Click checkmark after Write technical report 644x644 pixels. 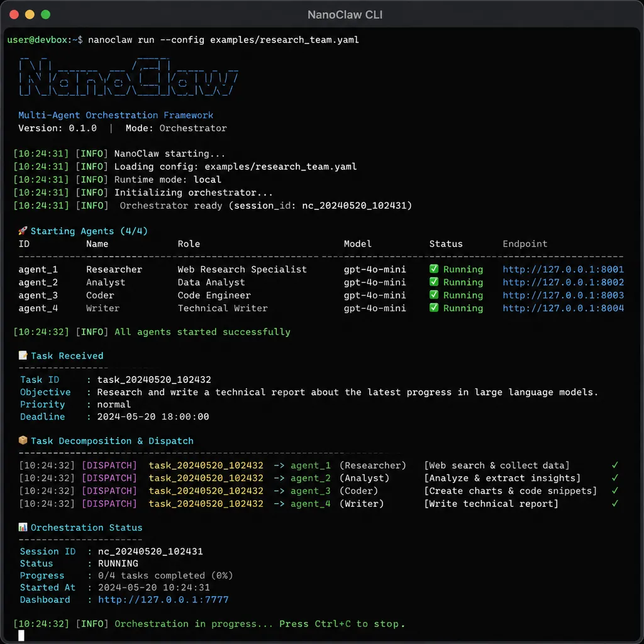click(615, 503)
